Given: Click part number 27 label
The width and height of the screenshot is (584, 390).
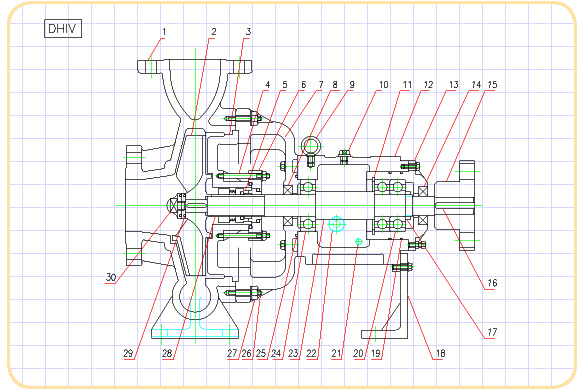Looking at the screenshot, I should [232, 353].
